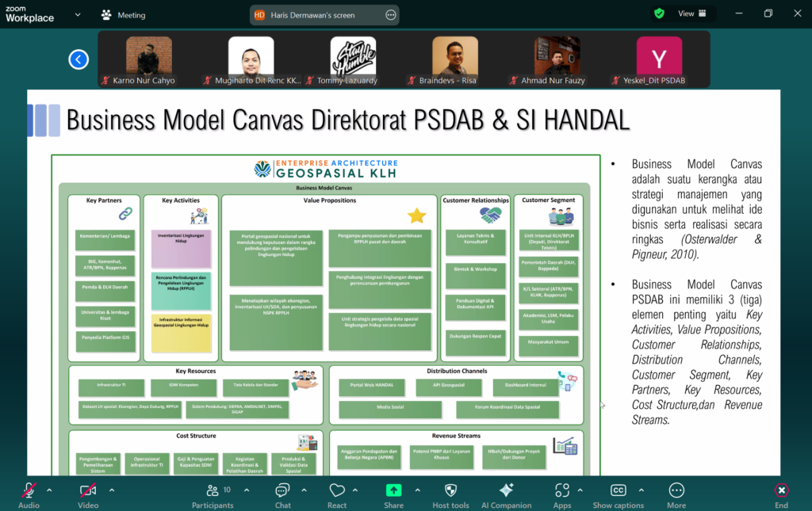This screenshot has height=511, width=812.
Task: Show the Participants list
Action: tap(213, 494)
